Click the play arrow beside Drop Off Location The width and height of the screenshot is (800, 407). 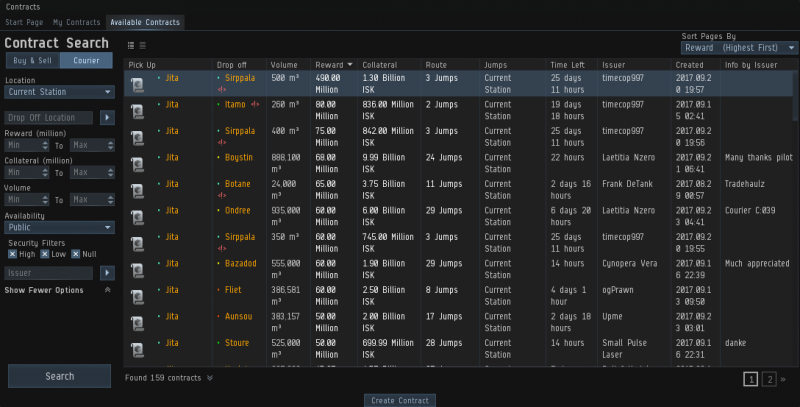click(x=107, y=118)
